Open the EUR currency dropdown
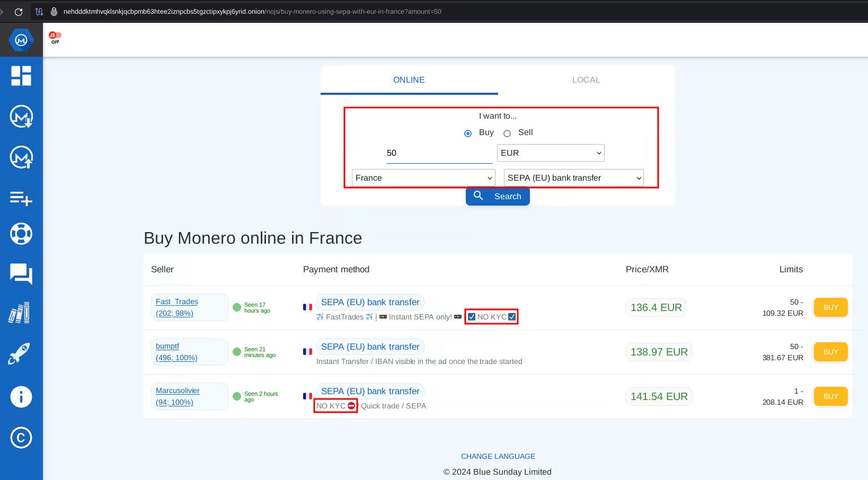This screenshot has height=480, width=868. 551,153
